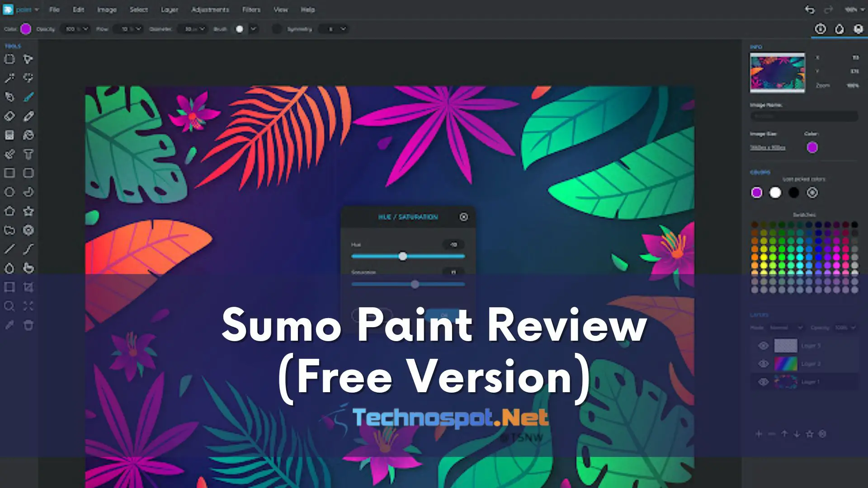
Task: Move layer down with the arrow icon
Action: [797, 434]
